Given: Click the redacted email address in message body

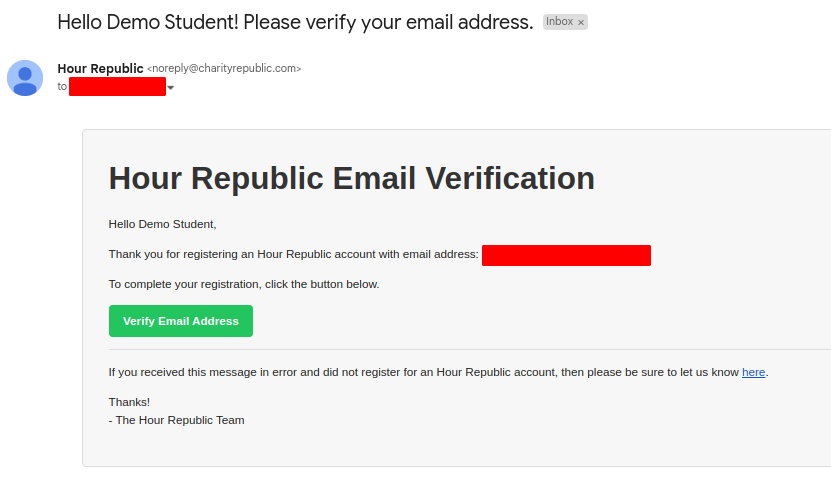Looking at the screenshot, I should pyautogui.click(x=566, y=255).
